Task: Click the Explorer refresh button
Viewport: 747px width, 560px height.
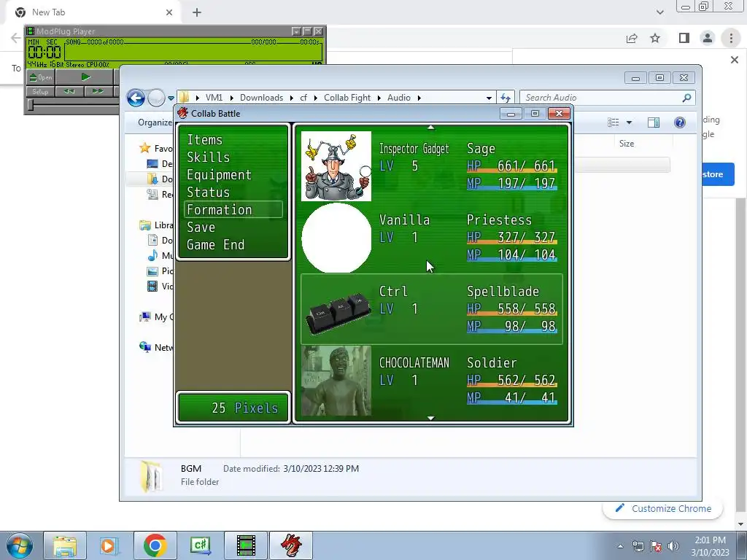Action: click(506, 98)
